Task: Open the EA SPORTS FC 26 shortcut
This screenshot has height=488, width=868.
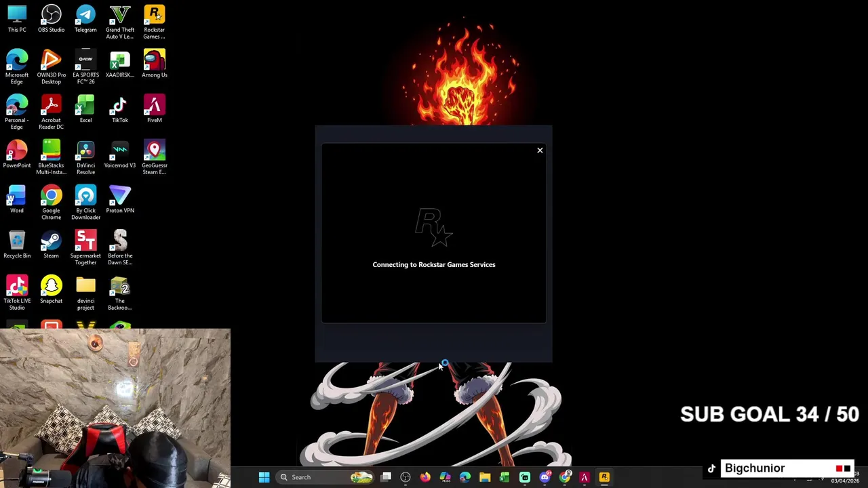Action: tap(85, 67)
